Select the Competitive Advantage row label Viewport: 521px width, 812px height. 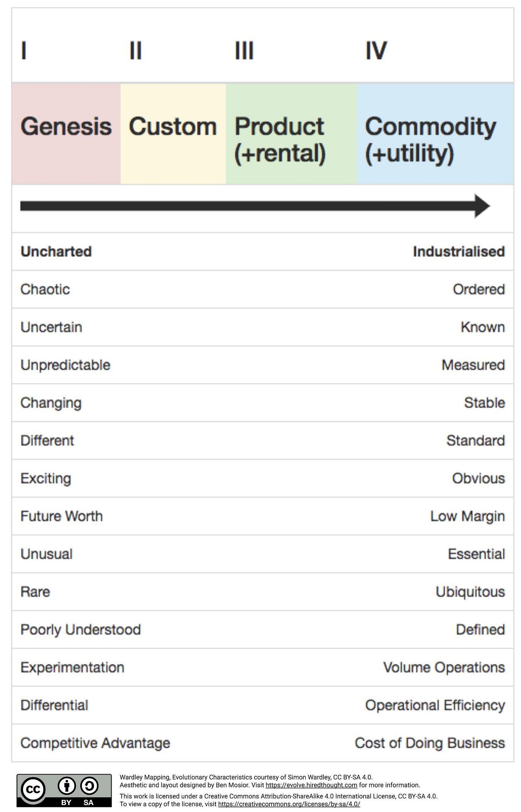tap(95, 743)
